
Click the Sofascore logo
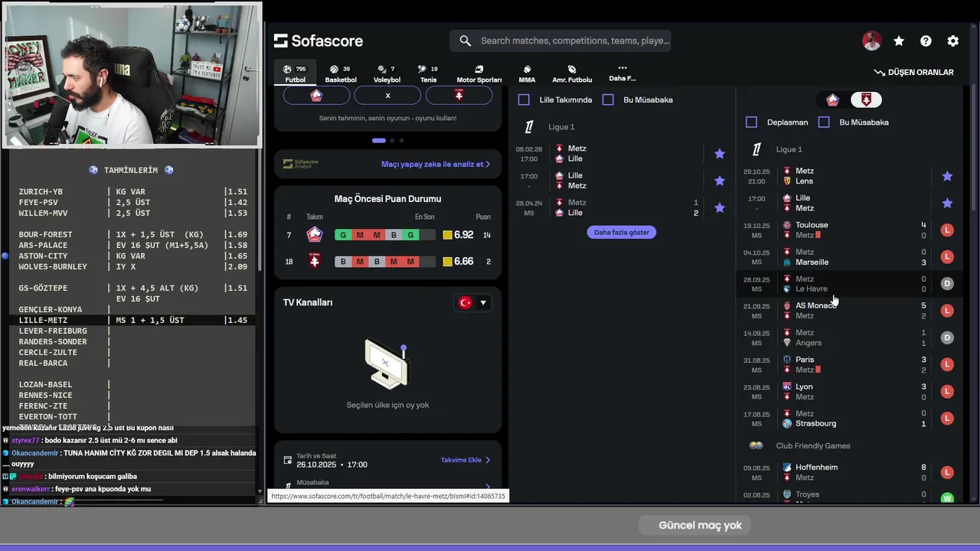point(318,41)
